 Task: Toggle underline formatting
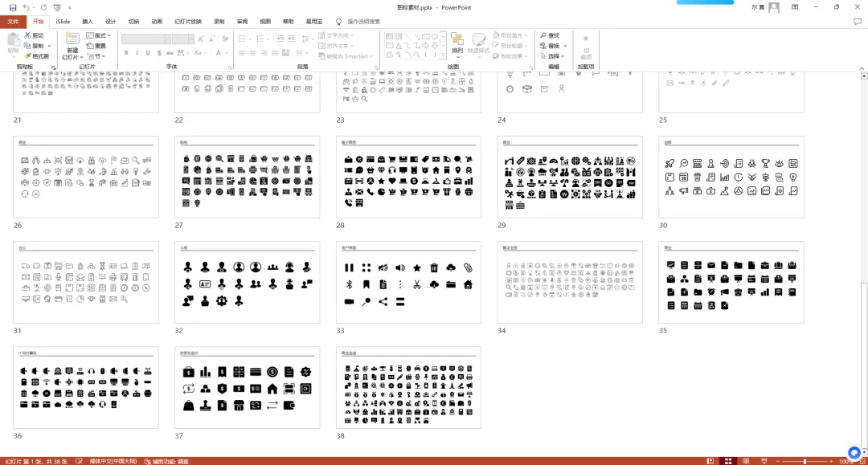click(x=148, y=53)
